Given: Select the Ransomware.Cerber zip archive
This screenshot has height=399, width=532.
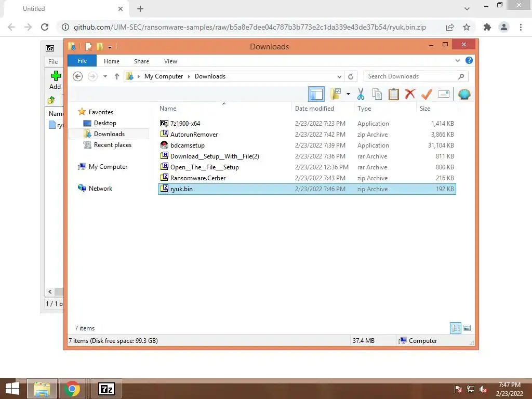Looking at the screenshot, I should (307, 178).
